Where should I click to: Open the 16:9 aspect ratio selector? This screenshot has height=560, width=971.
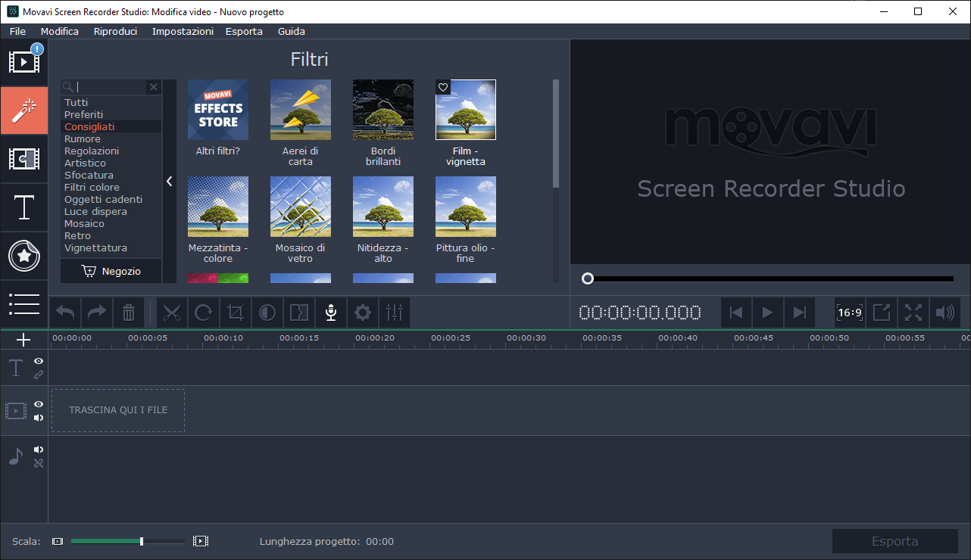pos(849,313)
